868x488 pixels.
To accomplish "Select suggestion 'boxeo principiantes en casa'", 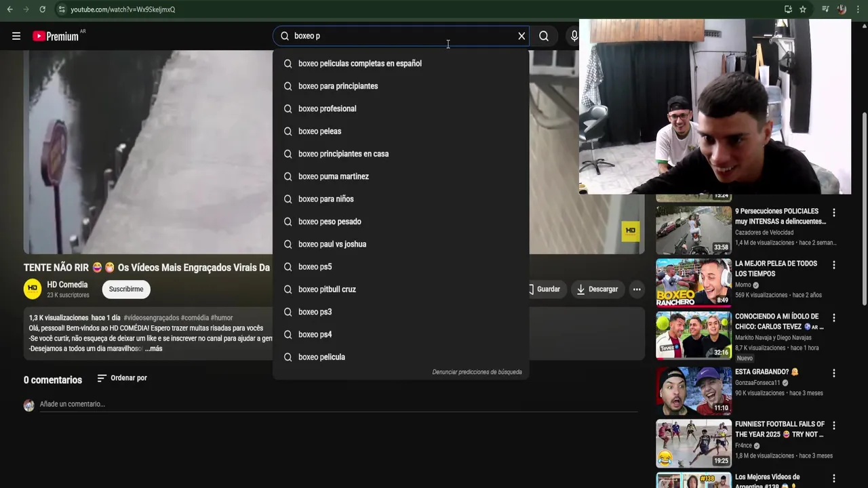I will (x=401, y=154).
